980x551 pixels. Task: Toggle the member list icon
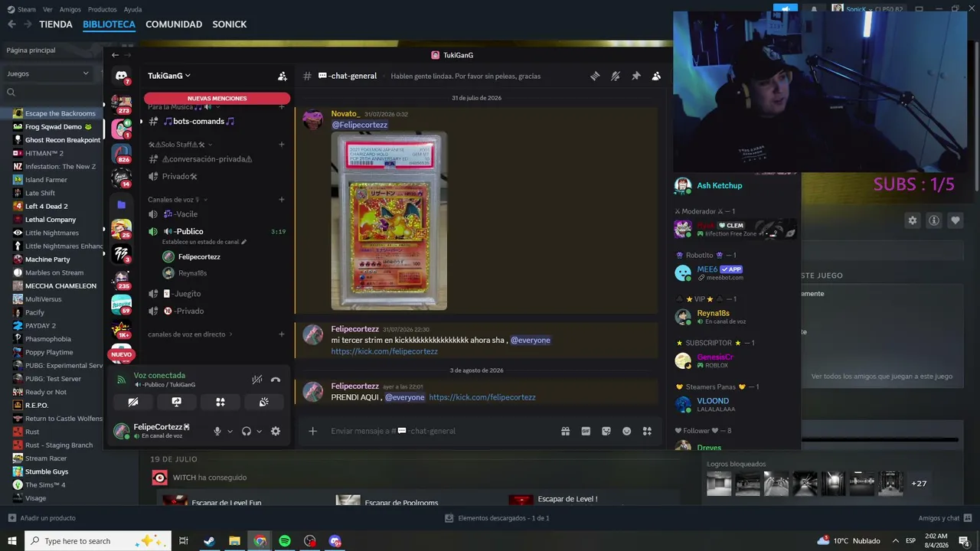[x=656, y=76]
